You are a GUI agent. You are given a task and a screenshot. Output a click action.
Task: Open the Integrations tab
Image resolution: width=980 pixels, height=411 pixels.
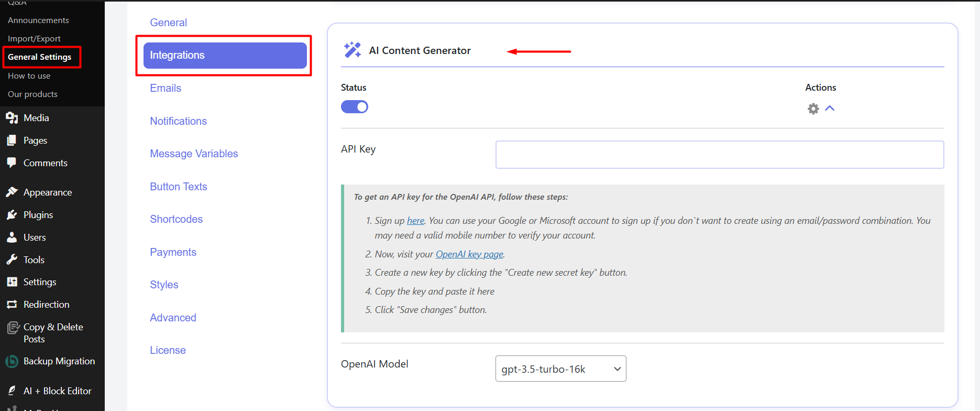coord(225,56)
